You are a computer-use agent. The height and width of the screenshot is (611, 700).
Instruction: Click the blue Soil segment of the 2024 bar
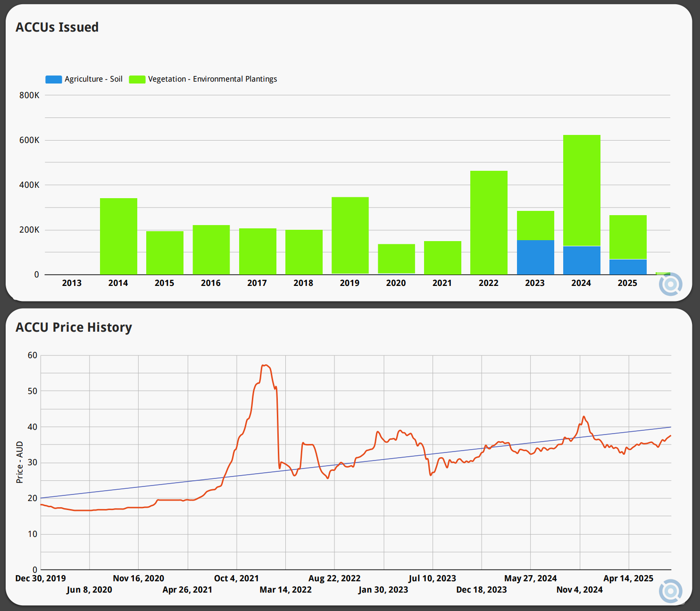582,260
